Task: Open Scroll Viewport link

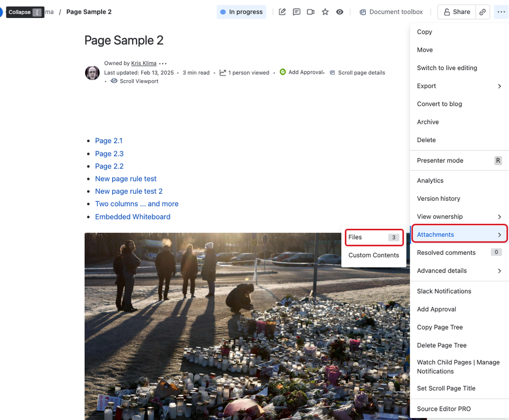Action: tap(139, 81)
